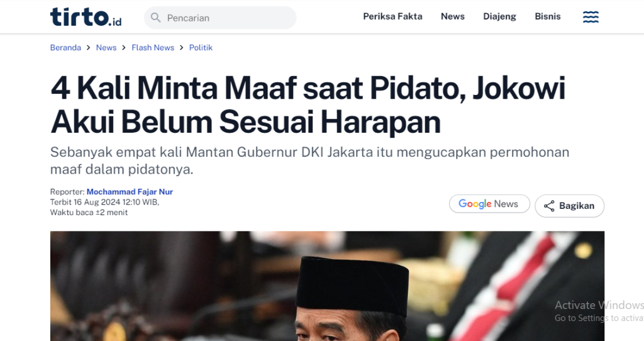Click chevron before Politik breadcrumb

coord(182,48)
